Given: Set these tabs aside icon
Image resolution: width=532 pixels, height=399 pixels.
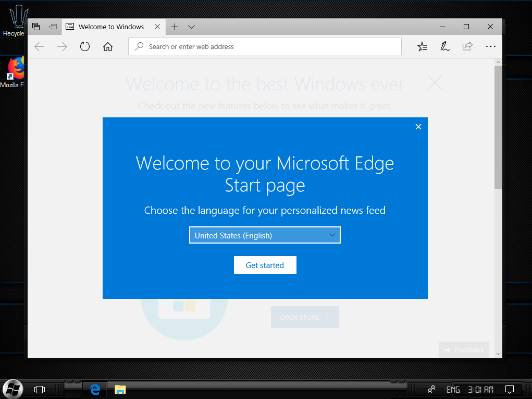Looking at the screenshot, I should [53, 27].
